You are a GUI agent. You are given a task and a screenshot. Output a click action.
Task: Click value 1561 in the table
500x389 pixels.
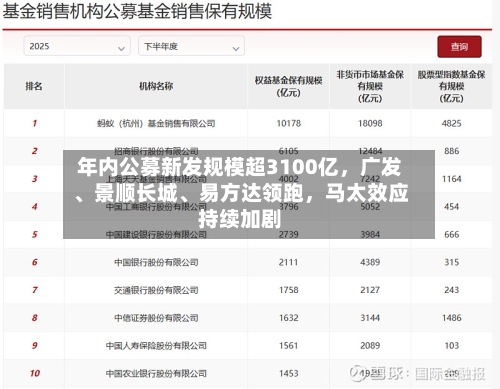click(x=289, y=346)
